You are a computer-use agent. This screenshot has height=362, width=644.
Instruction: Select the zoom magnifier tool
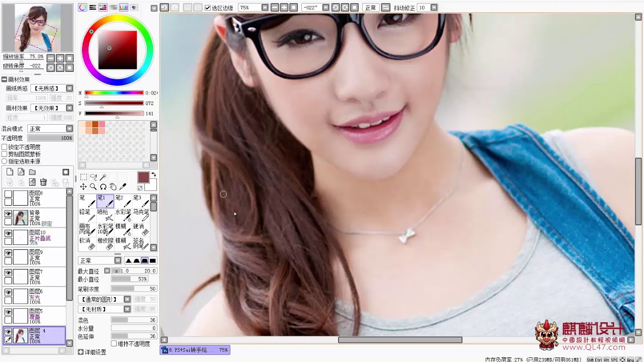(x=93, y=187)
